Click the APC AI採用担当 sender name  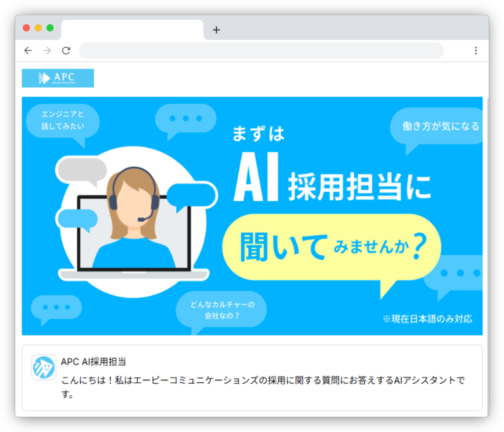(93, 362)
